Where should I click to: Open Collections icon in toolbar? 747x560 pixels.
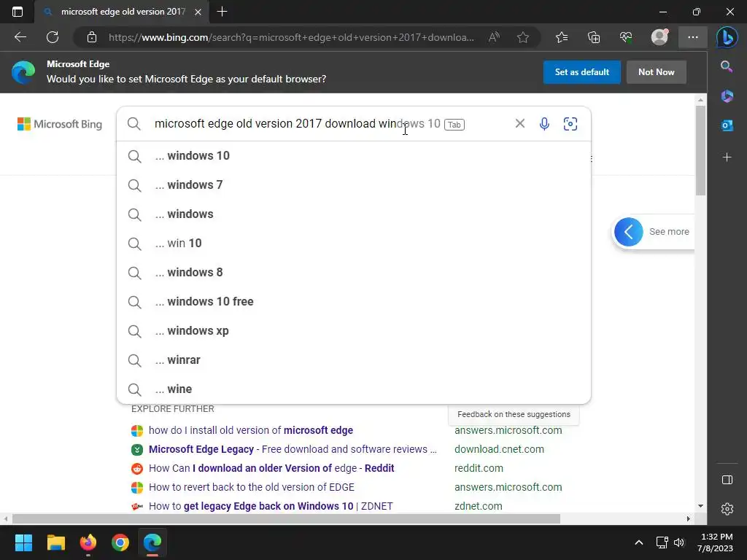click(594, 37)
